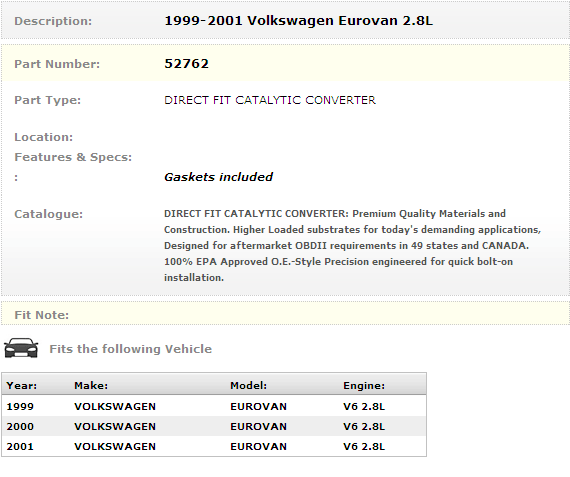Click the car icon beside Fits the following Vehicle

pos(21,348)
